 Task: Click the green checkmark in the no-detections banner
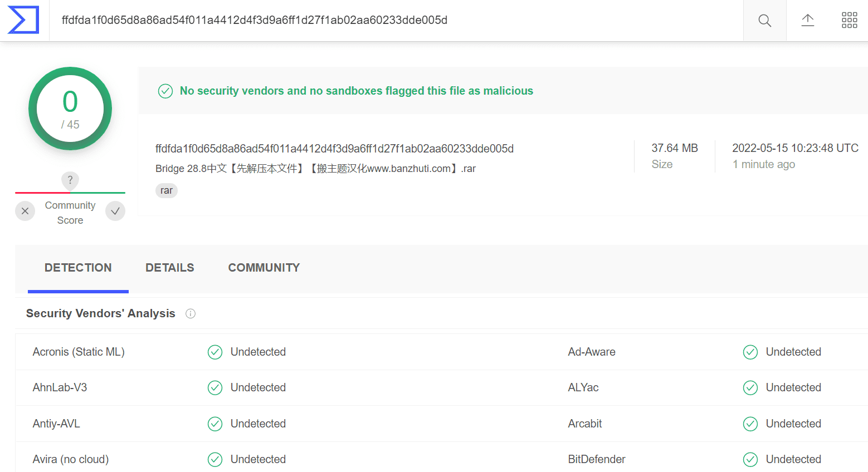coord(165,91)
